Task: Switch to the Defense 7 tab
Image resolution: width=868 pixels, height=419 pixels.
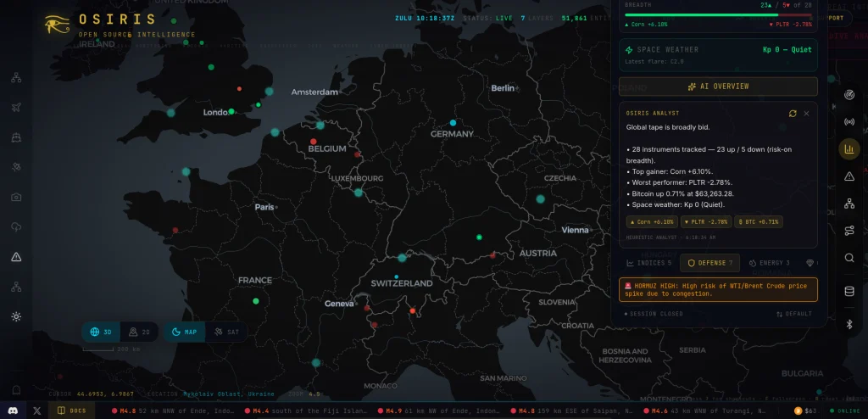Action: click(x=709, y=263)
